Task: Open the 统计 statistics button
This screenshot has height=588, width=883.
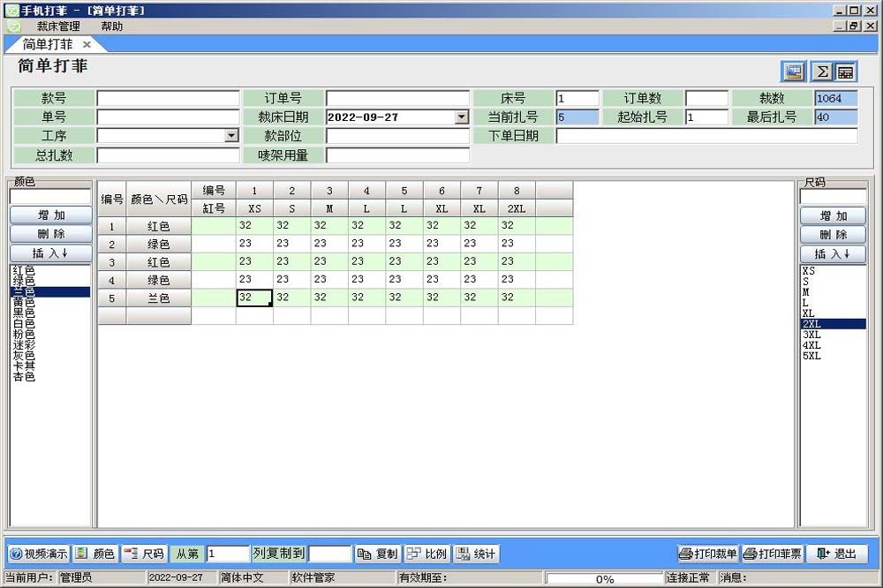Action: pos(476,554)
